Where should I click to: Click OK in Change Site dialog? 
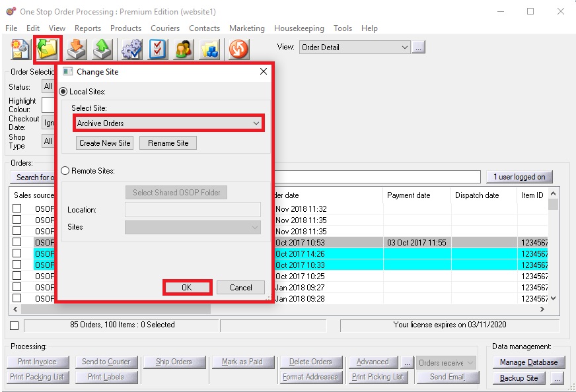(187, 287)
